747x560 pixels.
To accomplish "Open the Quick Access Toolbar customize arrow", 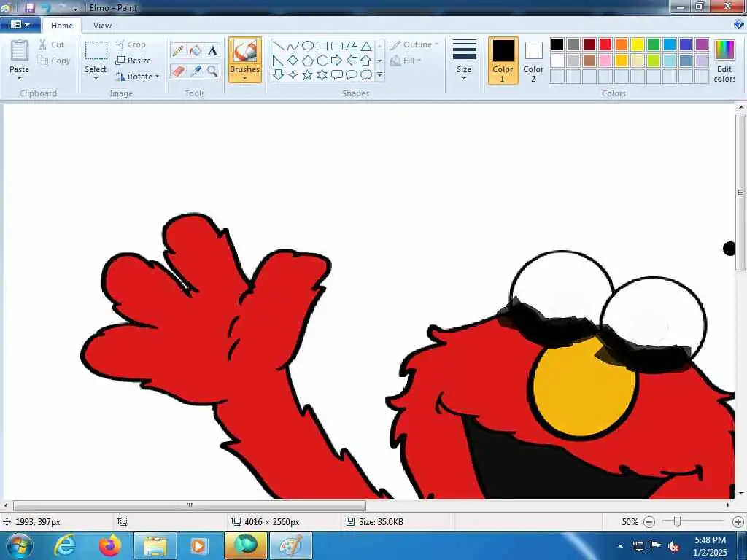I will (75, 8).
